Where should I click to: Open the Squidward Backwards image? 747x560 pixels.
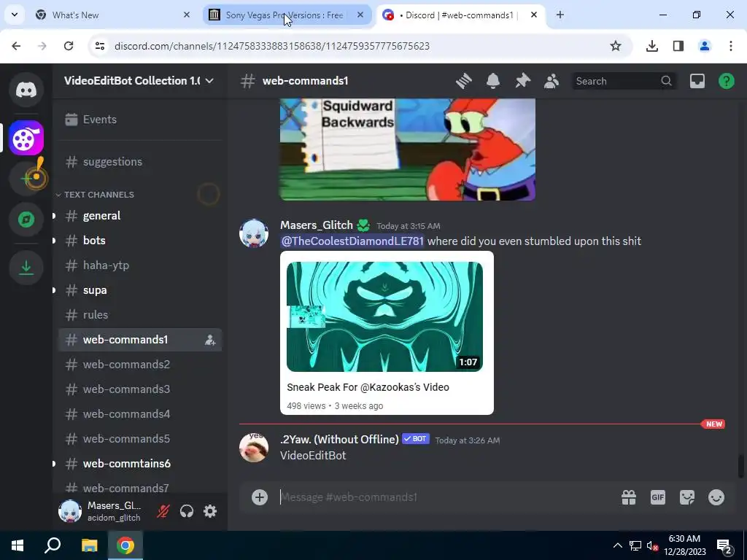pos(407,149)
